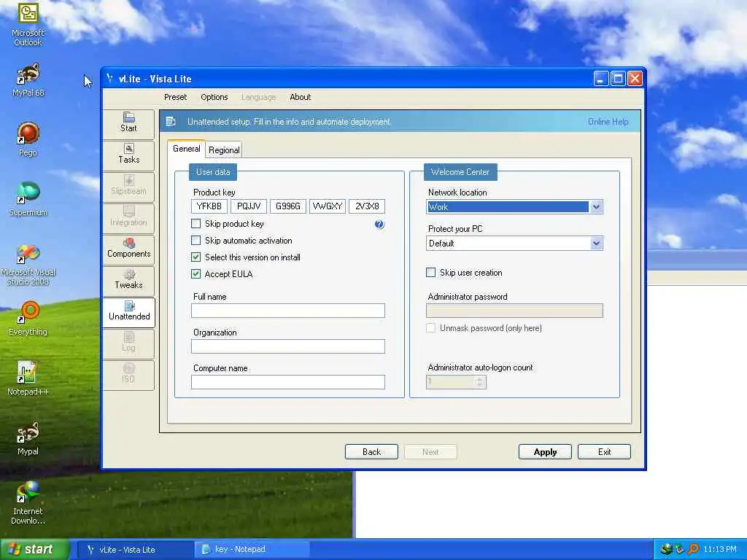Select the Everything desktop shortcut
Viewport: 747px width, 560px height.
(28, 319)
